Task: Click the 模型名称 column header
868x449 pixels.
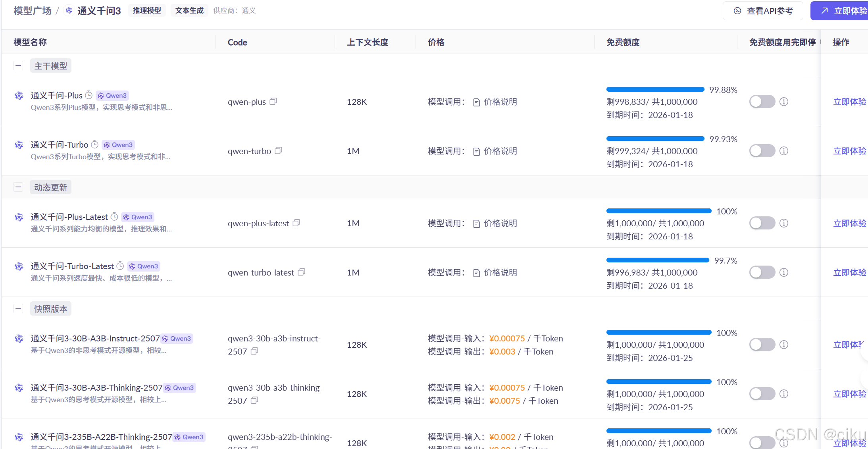Action: (30, 42)
